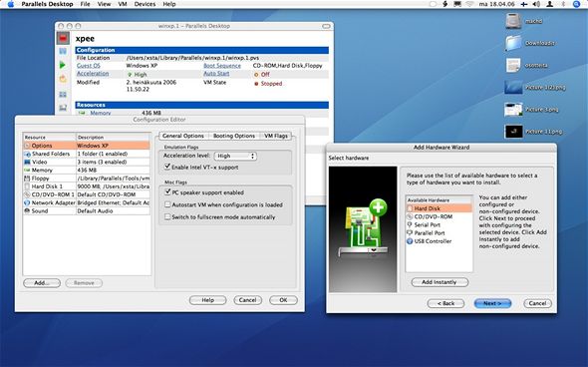
Task: Click the Guest OS link
Action: click(89, 66)
